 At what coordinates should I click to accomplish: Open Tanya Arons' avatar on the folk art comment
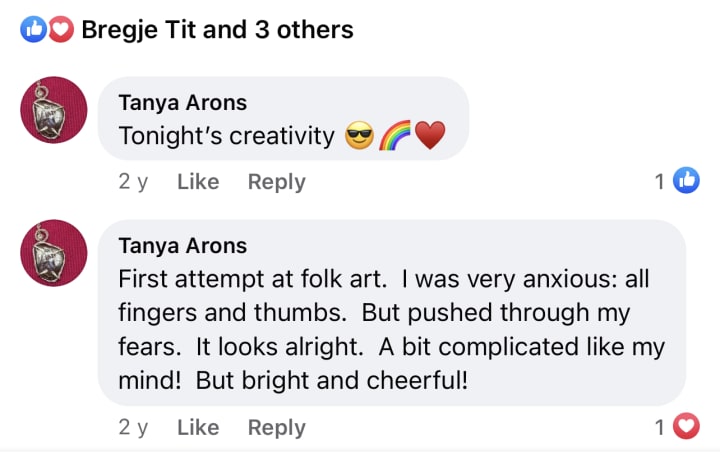point(54,252)
